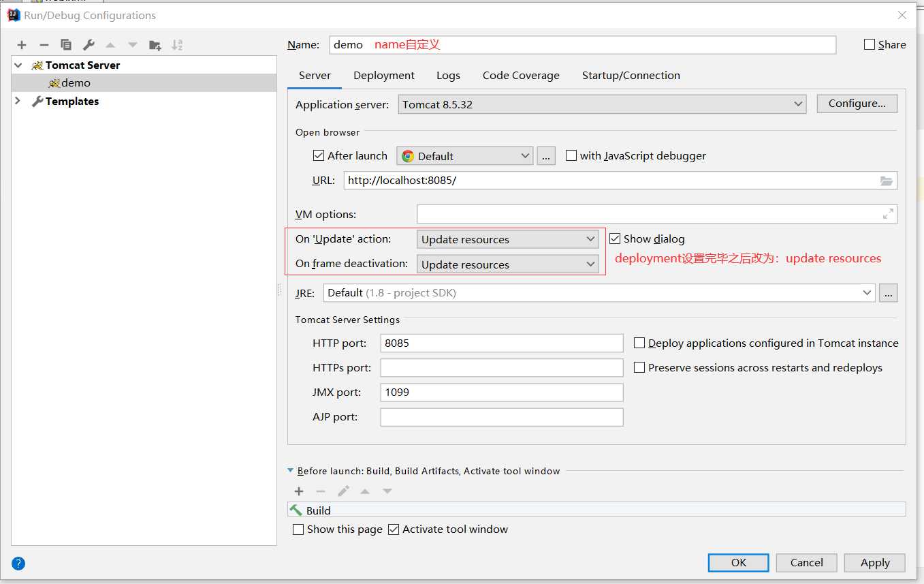
Task: Remove the selected Before launch task
Action: click(321, 491)
